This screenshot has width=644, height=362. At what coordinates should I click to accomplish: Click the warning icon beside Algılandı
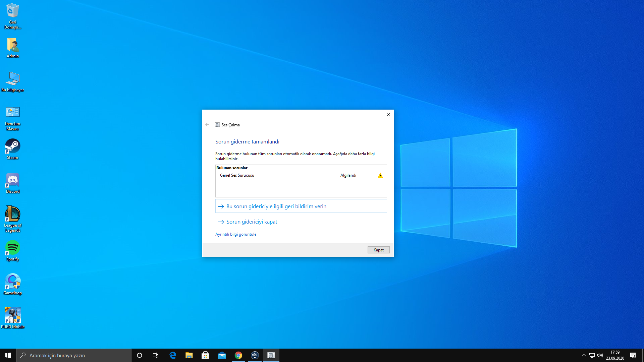(380, 176)
